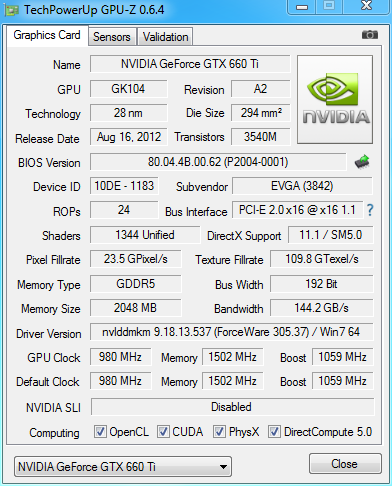Image resolution: width=392 pixels, height=486 pixels.
Task: Select the Graphics Card tab
Action: pos(47,35)
